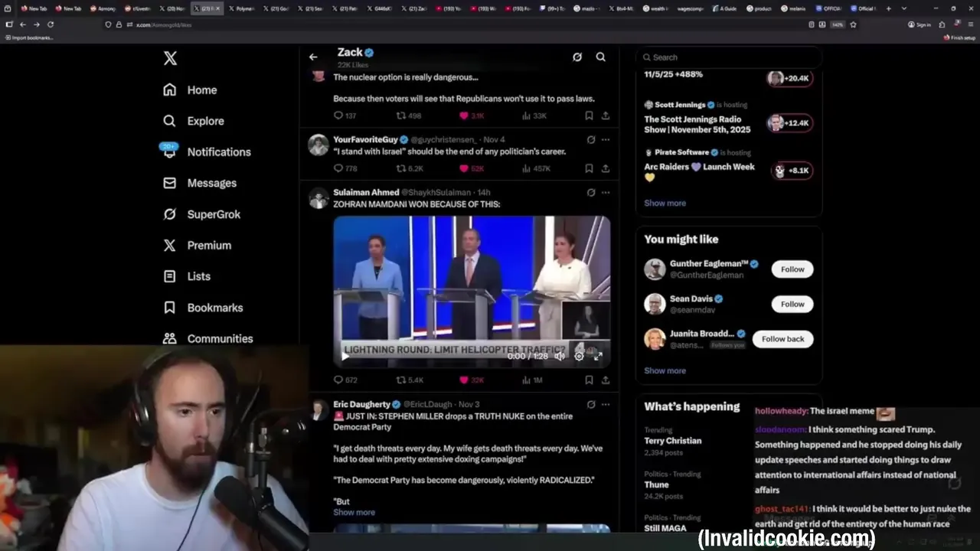View analytics of YourFavoriteGuy's post

click(535, 168)
